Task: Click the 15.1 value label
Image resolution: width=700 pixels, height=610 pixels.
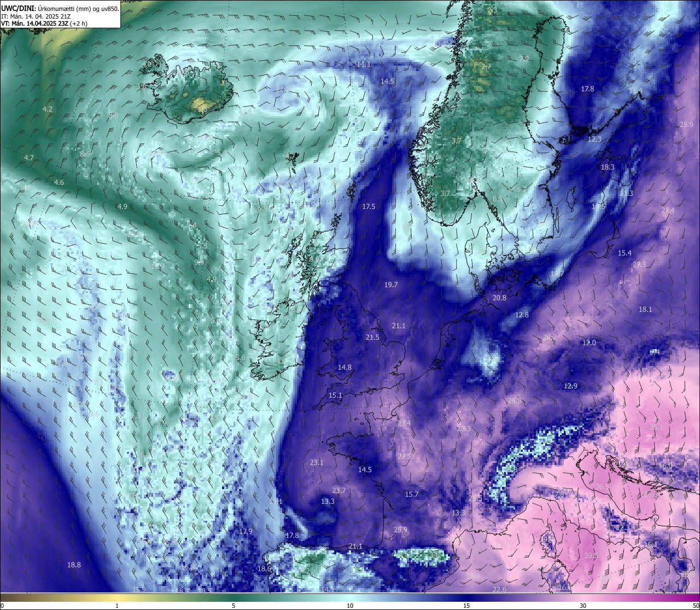Action: point(335,396)
